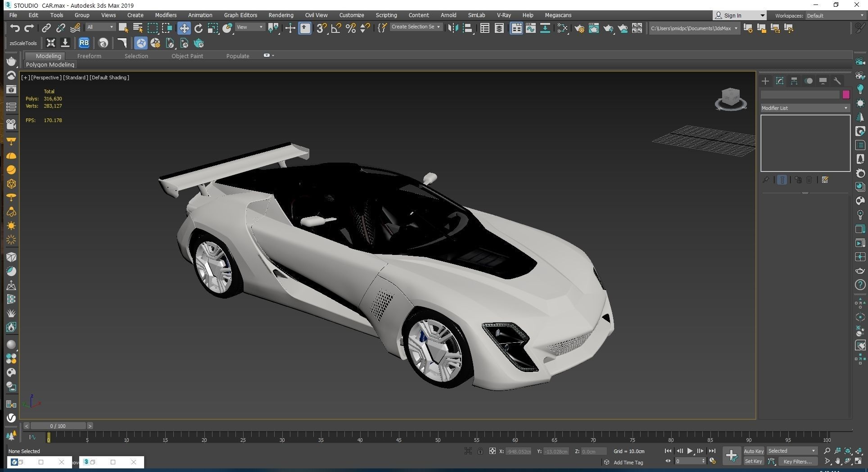Switch to the Freeform ribbon tab

tap(89, 56)
